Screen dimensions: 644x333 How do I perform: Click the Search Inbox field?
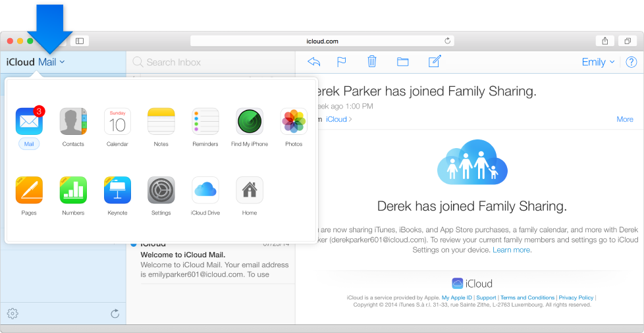(211, 62)
